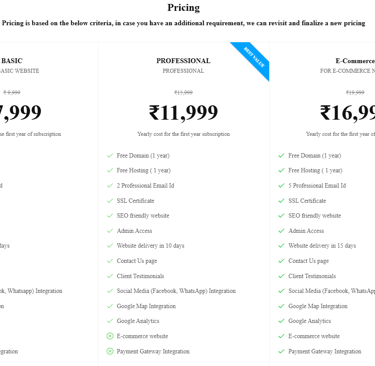Click the E-Commerce plan heading
375x366 pixels.
tap(355, 61)
